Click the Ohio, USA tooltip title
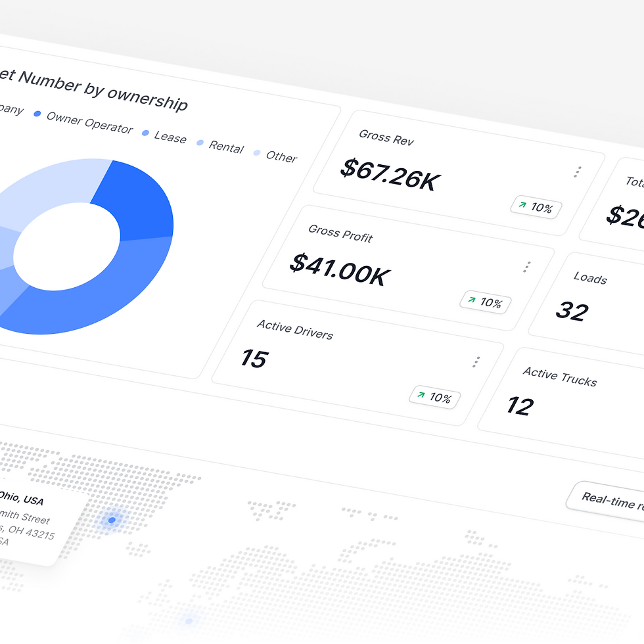644x644 pixels. tap(21, 498)
